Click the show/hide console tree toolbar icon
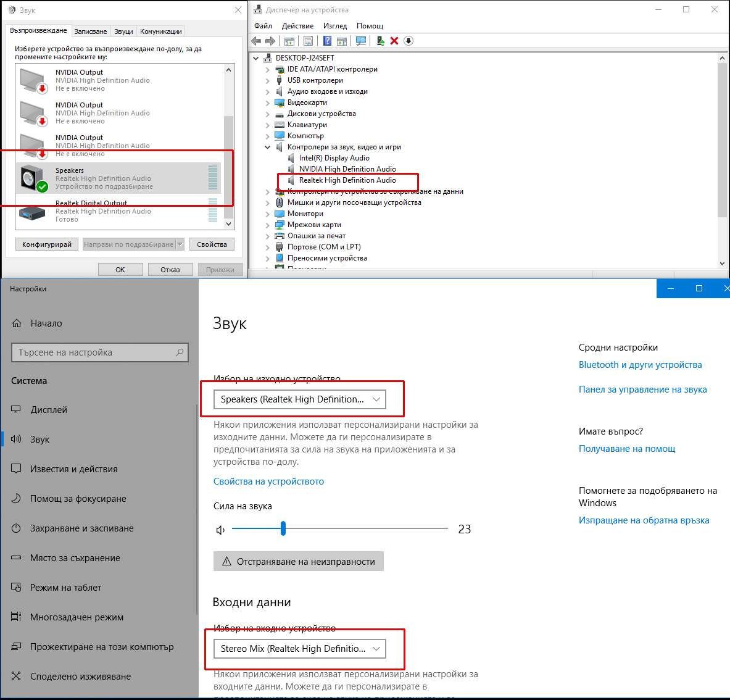This screenshot has width=730, height=700. [289, 41]
